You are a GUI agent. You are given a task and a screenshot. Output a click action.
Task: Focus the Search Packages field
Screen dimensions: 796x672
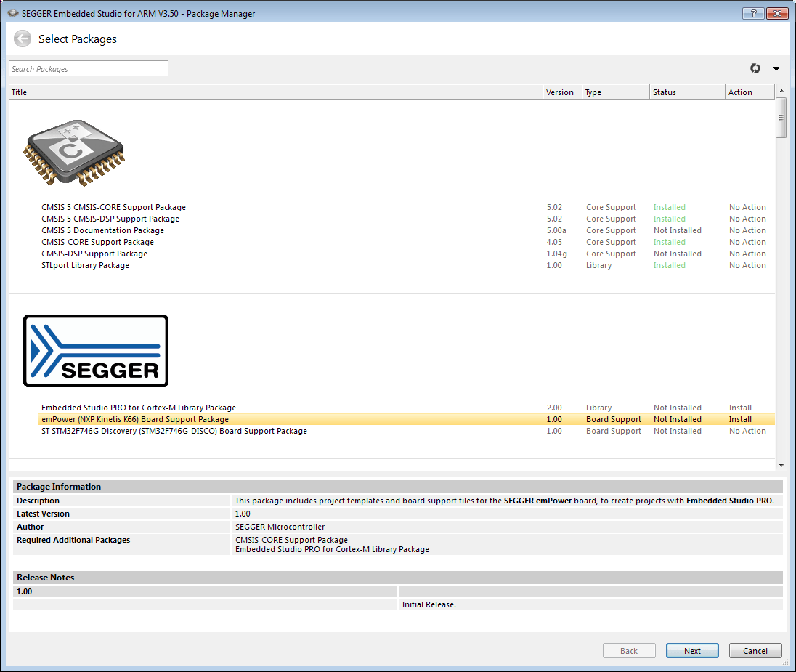89,68
